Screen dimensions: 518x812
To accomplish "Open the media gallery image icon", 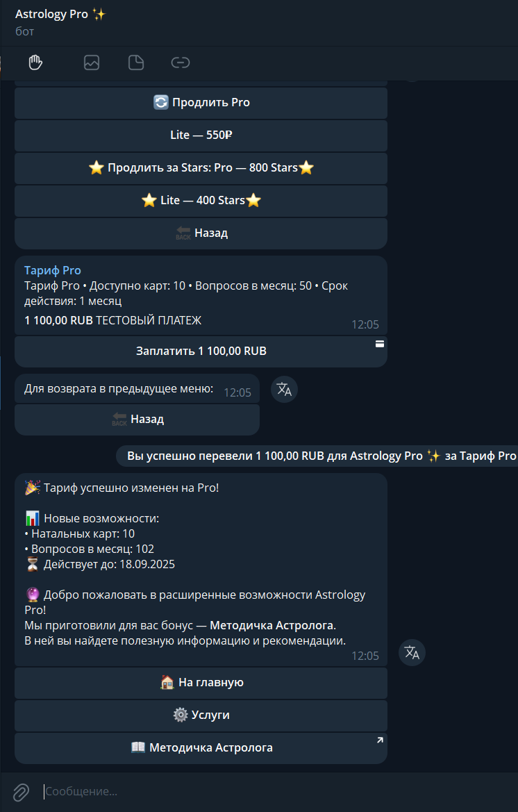I will click(92, 63).
